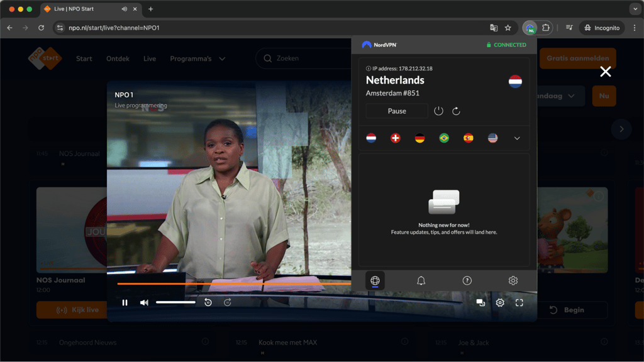Open the NOS Journaal thumbnail
Viewport: 644px width, 362px height.
click(72, 230)
